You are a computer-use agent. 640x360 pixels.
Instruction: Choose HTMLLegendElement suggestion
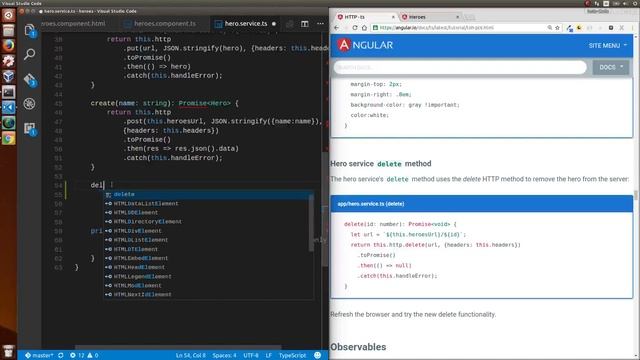208,276
